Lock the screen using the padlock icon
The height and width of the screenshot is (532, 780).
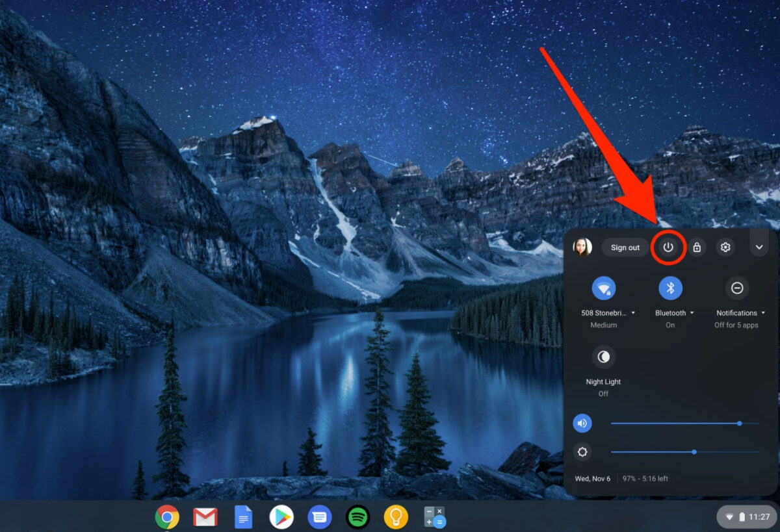[x=697, y=247]
